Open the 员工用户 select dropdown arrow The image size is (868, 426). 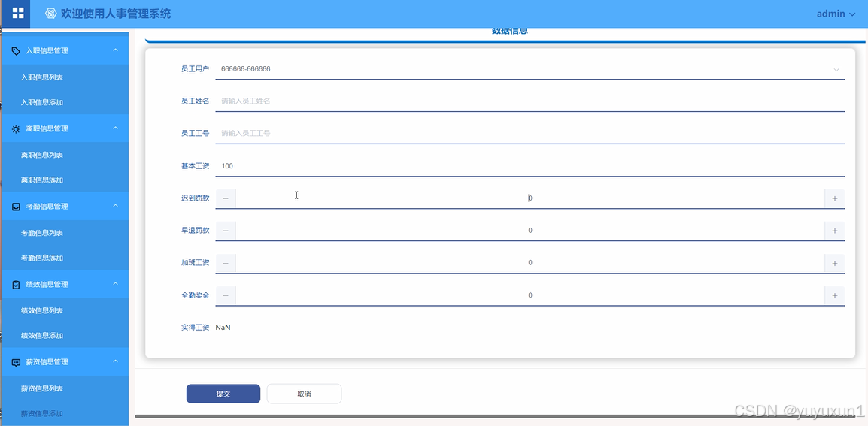(x=836, y=70)
